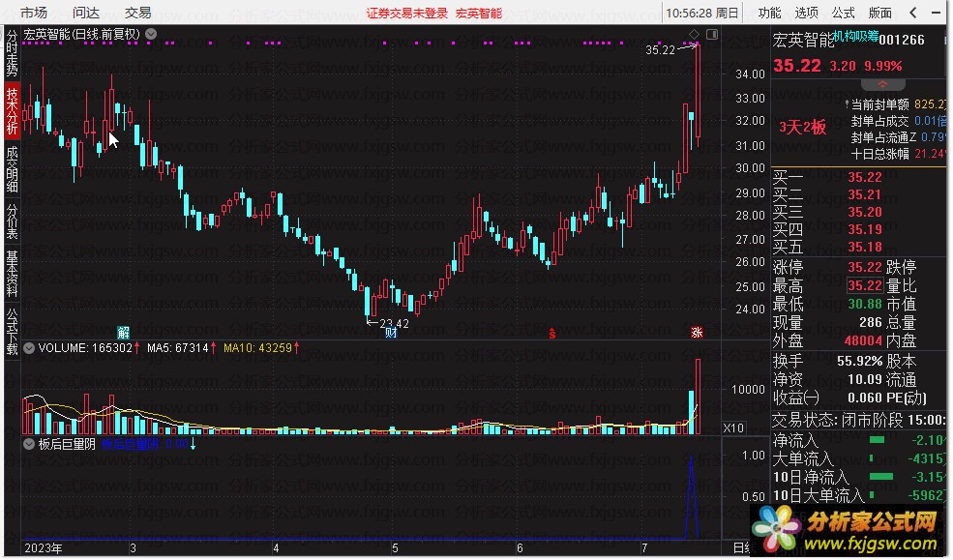The height and width of the screenshot is (560, 953).
Task: Click the stock code 001266
Action: 902,40
